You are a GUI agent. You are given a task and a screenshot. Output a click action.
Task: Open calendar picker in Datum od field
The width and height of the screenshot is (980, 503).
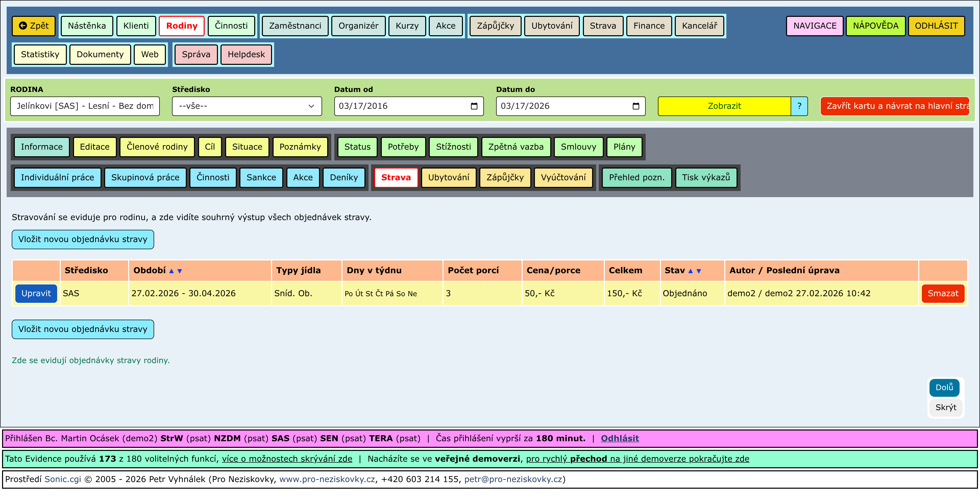[x=474, y=106]
